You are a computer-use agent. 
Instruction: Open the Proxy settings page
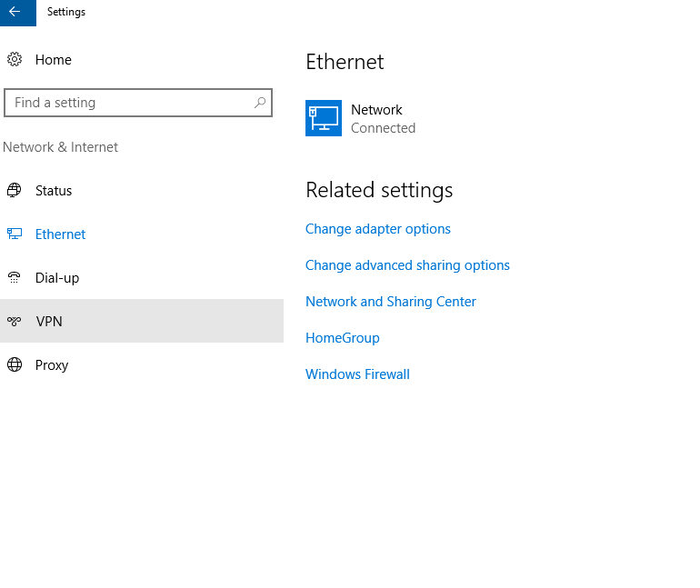(x=142, y=365)
